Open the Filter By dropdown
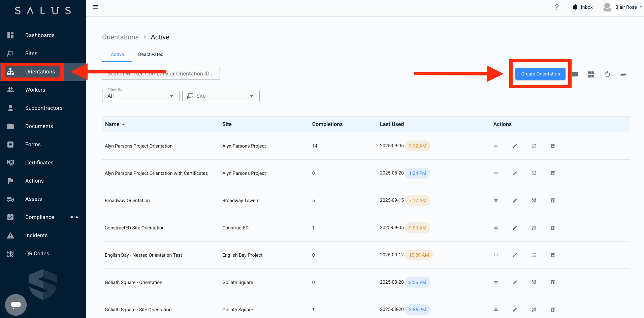The width and height of the screenshot is (644, 318). (x=140, y=96)
